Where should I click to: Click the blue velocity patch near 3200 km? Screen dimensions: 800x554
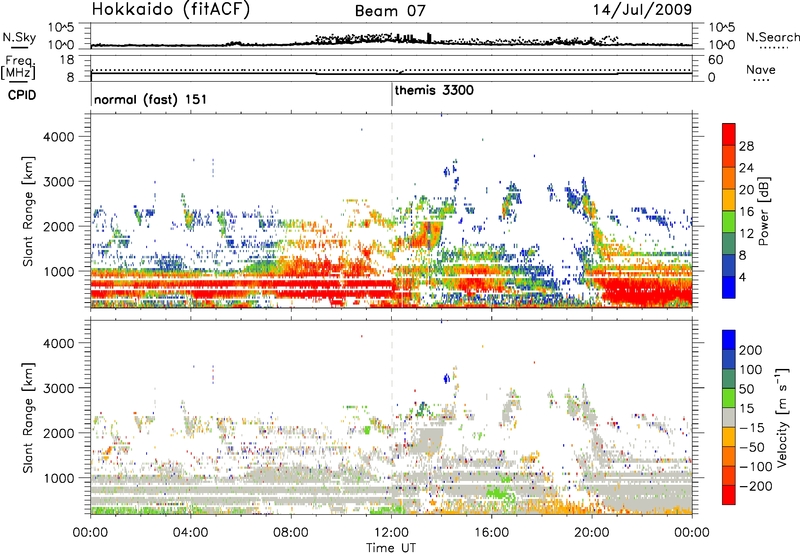tap(447, 379)
